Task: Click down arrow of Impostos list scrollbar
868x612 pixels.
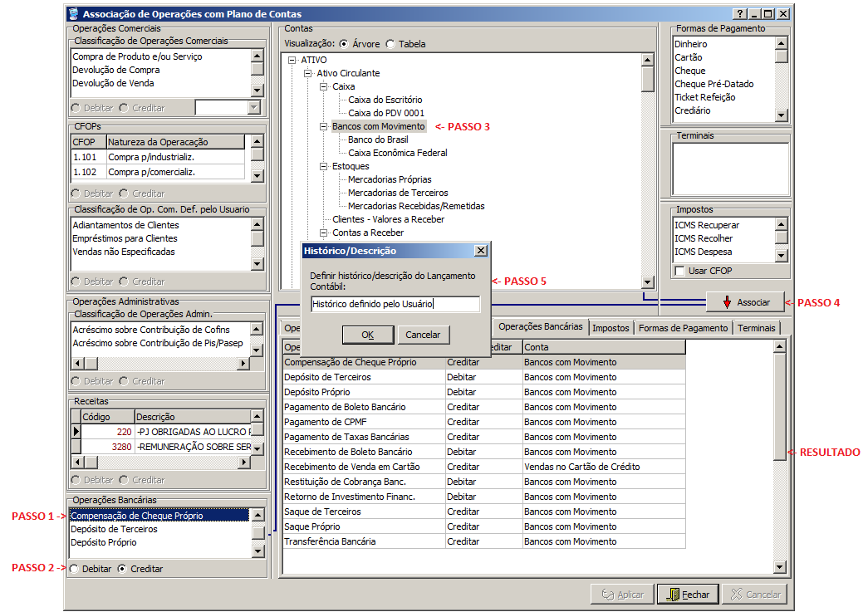Action: 781,256
